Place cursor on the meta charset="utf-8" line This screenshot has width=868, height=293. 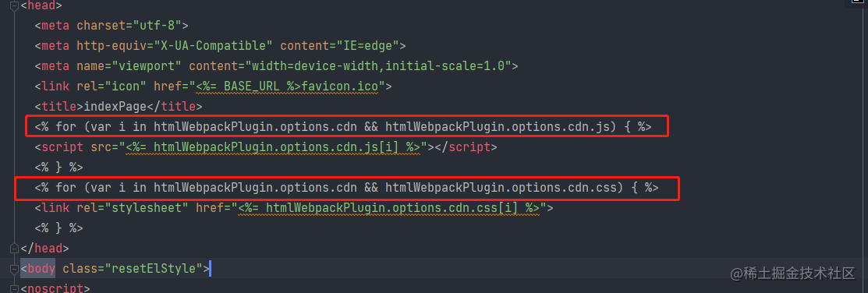pyautogui.click(x=112, y=26)
